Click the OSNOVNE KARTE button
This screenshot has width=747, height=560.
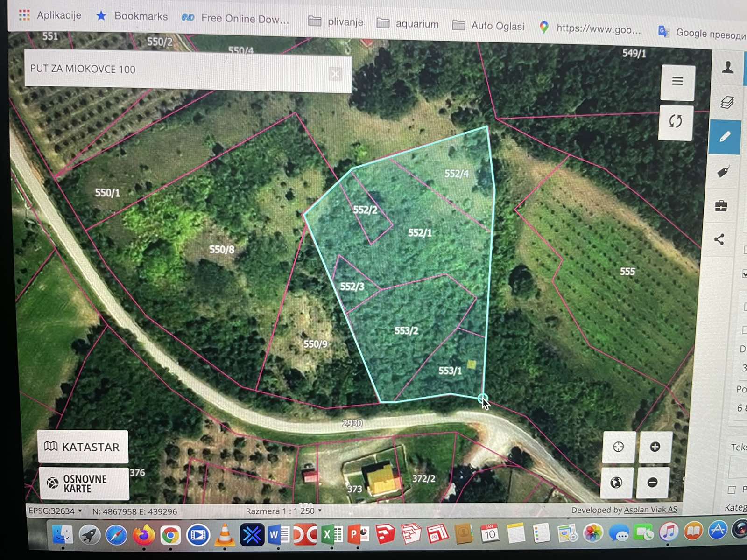[84, 484]
